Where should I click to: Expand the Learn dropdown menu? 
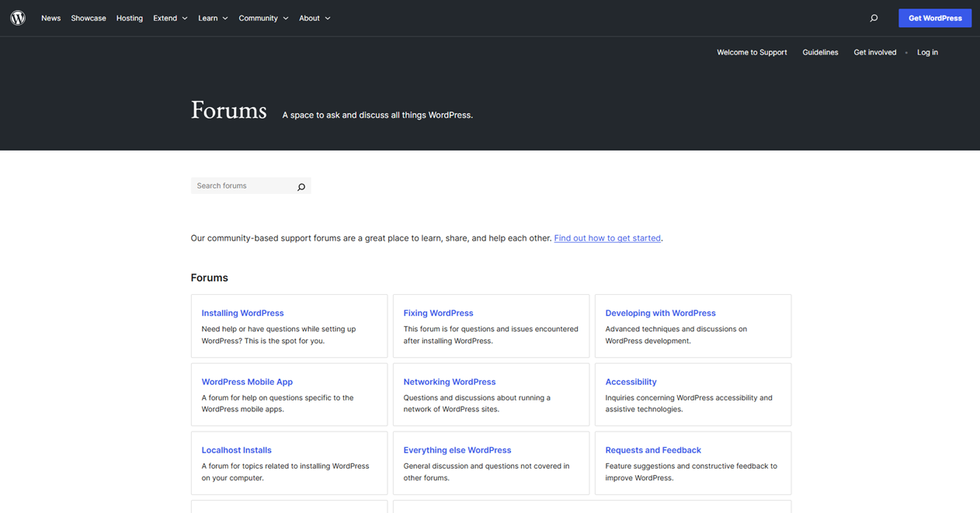click(x=213, y=18)
